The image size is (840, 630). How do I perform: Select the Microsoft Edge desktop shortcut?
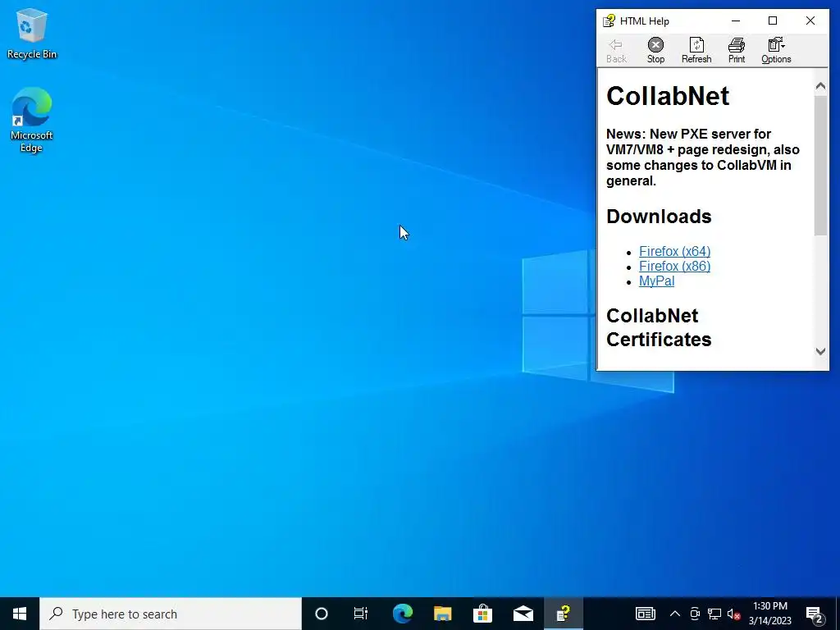tap(32, 120)
